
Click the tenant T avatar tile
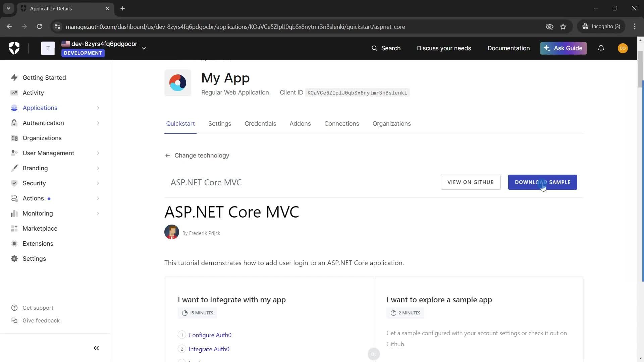48,48
